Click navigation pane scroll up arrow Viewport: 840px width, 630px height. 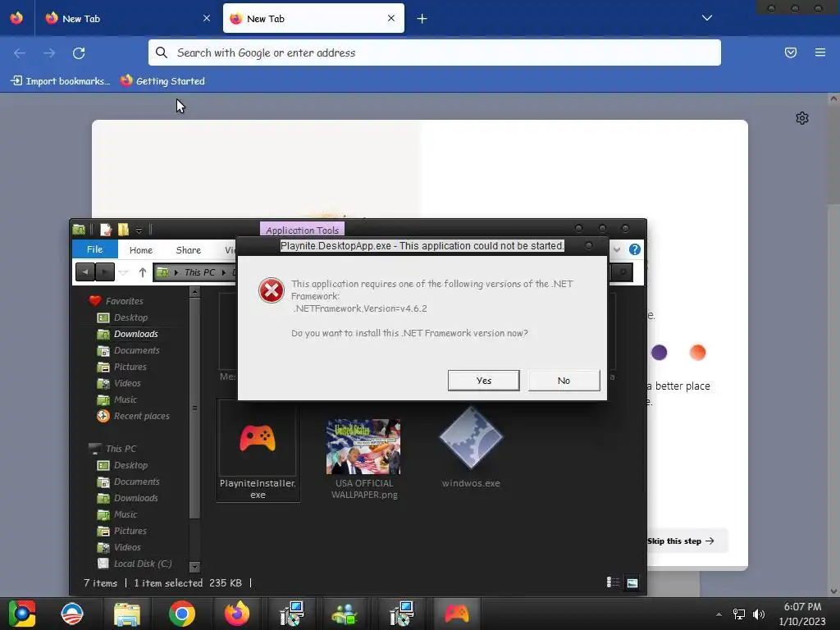click(194, 292)
